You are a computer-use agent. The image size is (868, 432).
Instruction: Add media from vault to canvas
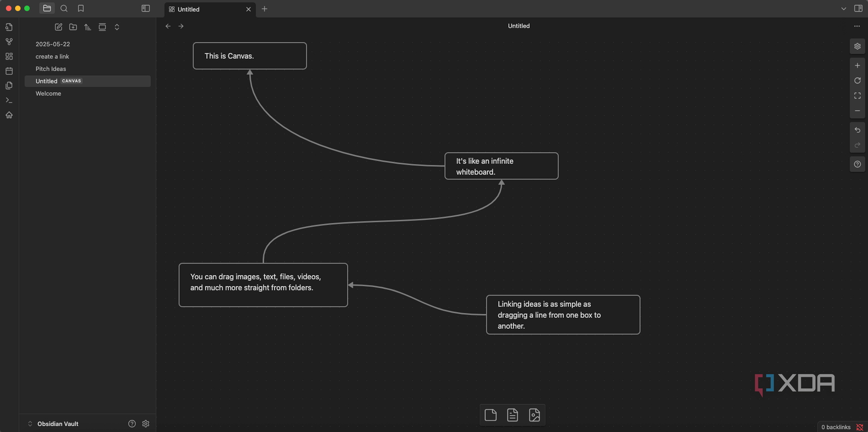(x=534, y=415)
